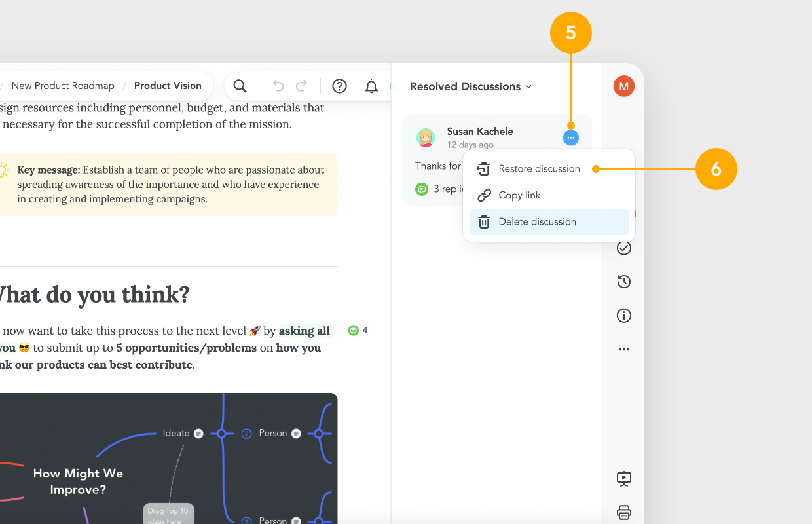Click the comment icon next to Ideate

198,433
